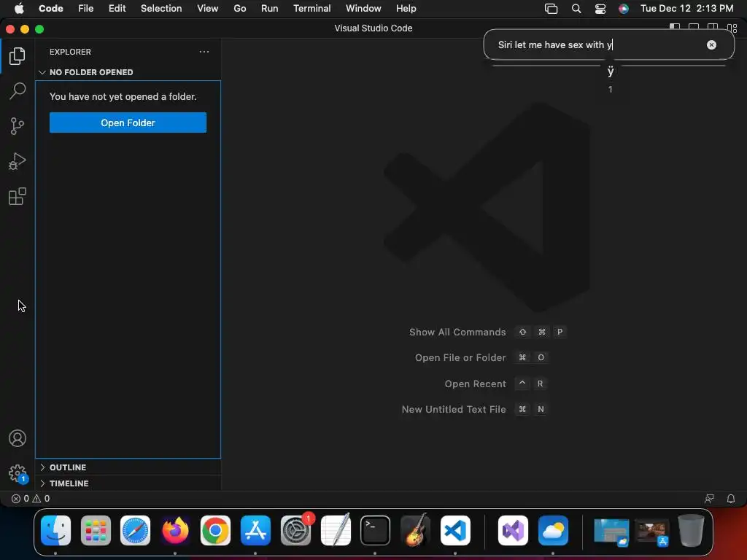The height and width of the screenshot is (560, 747).
Task: Open the Explorer view in activity bar
Action: point(18,56)
